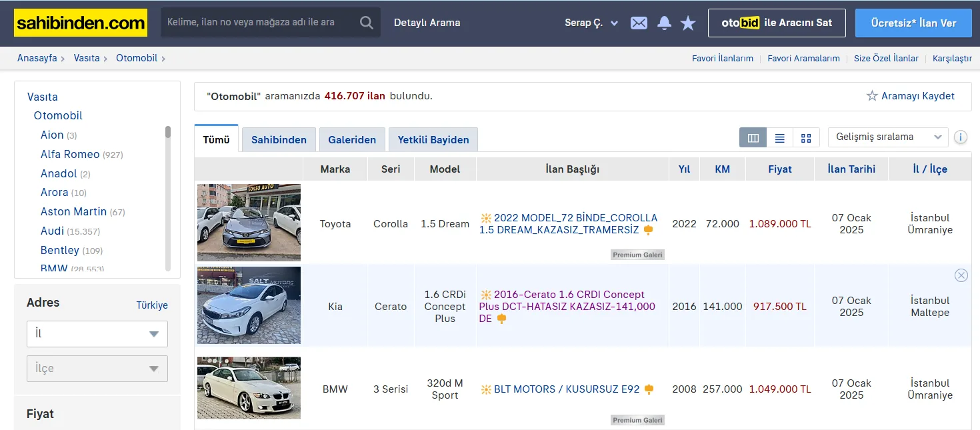Click the info icon beside sorting dropdown
Image resolution: width=980 pixels, height=430 pixels.
click(961, 137)
